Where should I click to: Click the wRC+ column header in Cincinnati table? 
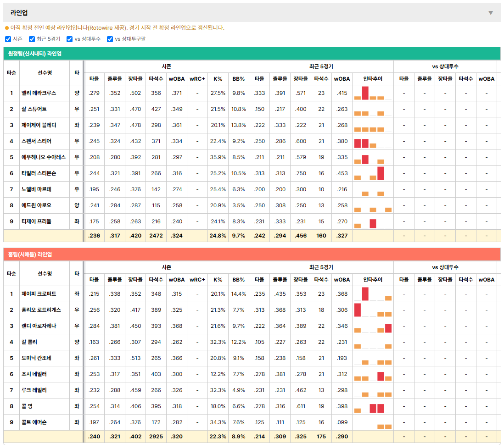[x=197, y=79]
